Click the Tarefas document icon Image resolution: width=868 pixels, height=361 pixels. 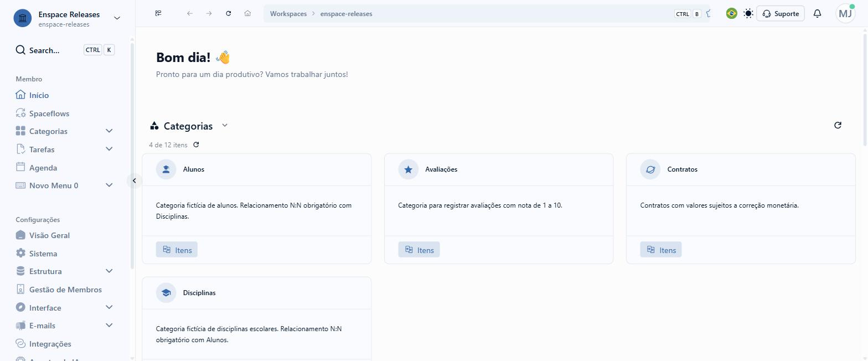tap(20, 149)
